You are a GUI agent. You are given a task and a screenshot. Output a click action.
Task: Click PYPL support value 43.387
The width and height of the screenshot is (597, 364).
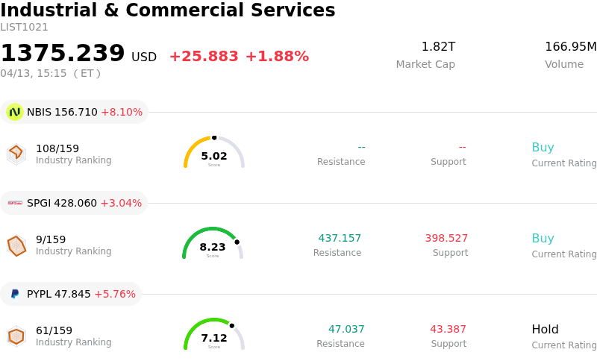pyautogui.click(x=448, y=330)
